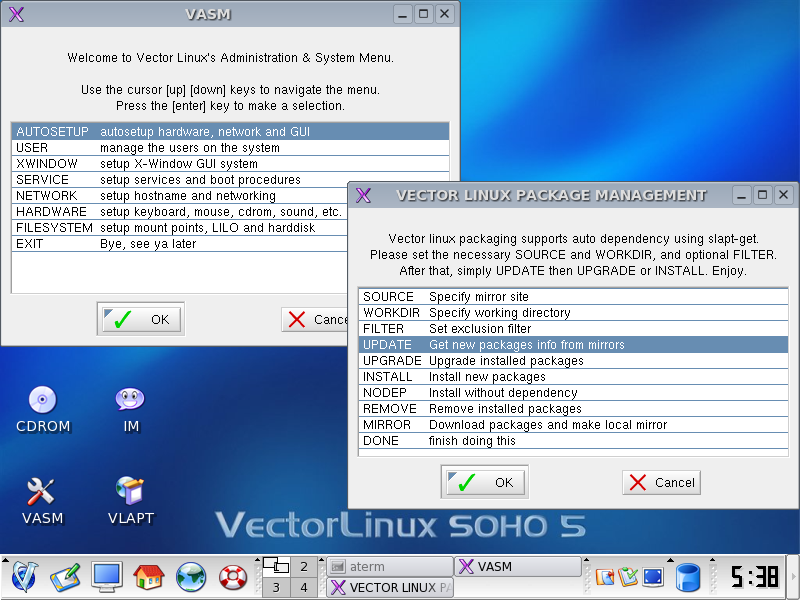Select HARDWARE in the VASM menu

[180, 212]
